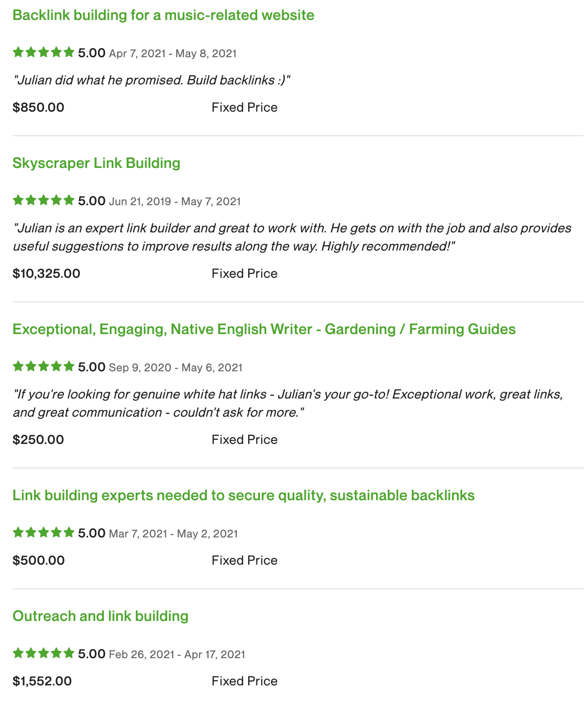This screenshot has height=709, width=588.
Task: Click star rating for Skyscraper Link Building
Action: [44, 201]
